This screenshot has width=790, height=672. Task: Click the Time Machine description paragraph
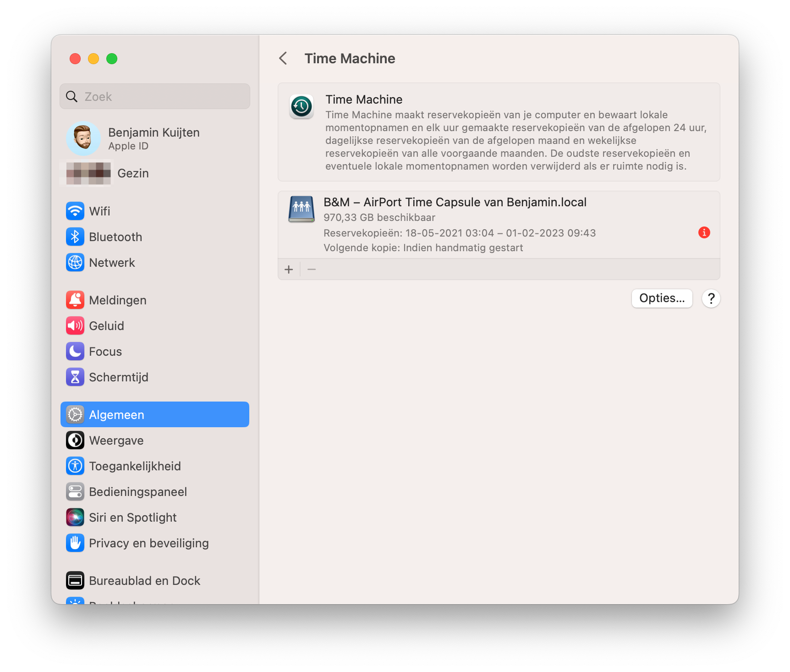pyautogui.click(x=516, y=140)
